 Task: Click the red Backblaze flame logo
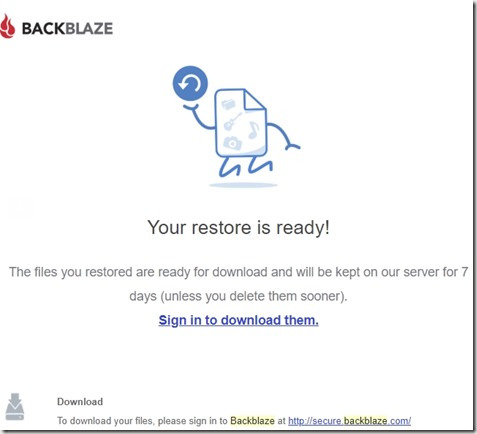pyautogui.click(x=7, y=27)
